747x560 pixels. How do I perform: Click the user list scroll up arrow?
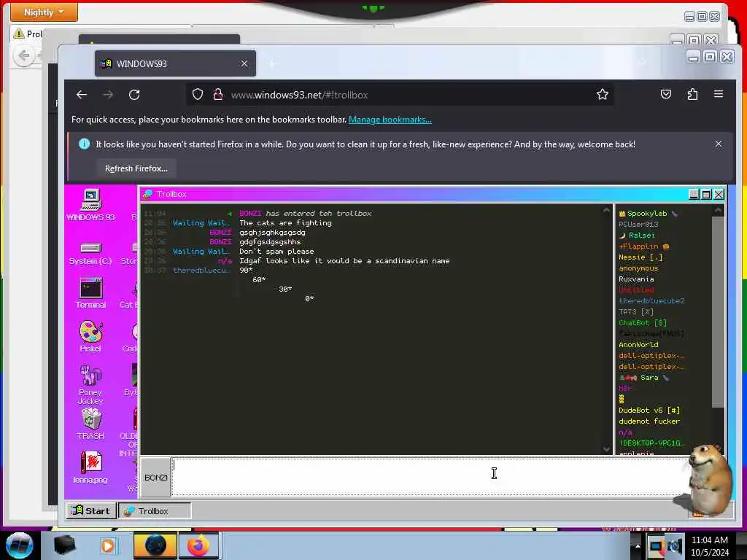[719, 210]
